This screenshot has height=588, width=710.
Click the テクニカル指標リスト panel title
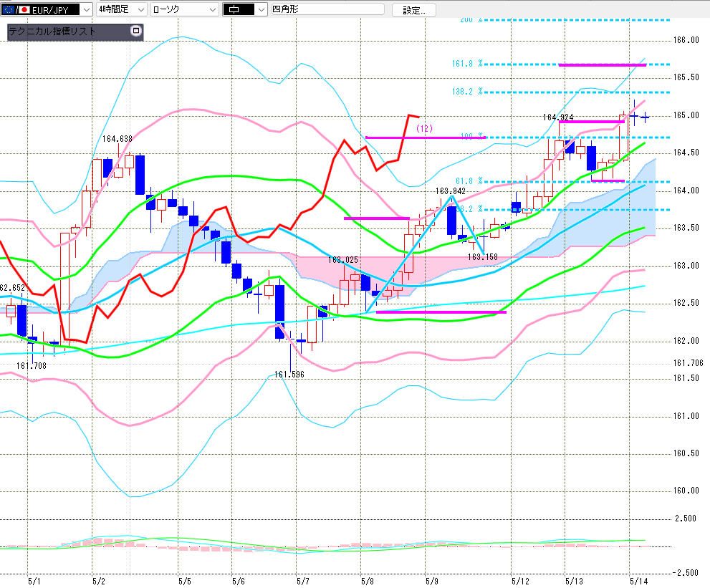pyautogui.click(x=52, y=32)
